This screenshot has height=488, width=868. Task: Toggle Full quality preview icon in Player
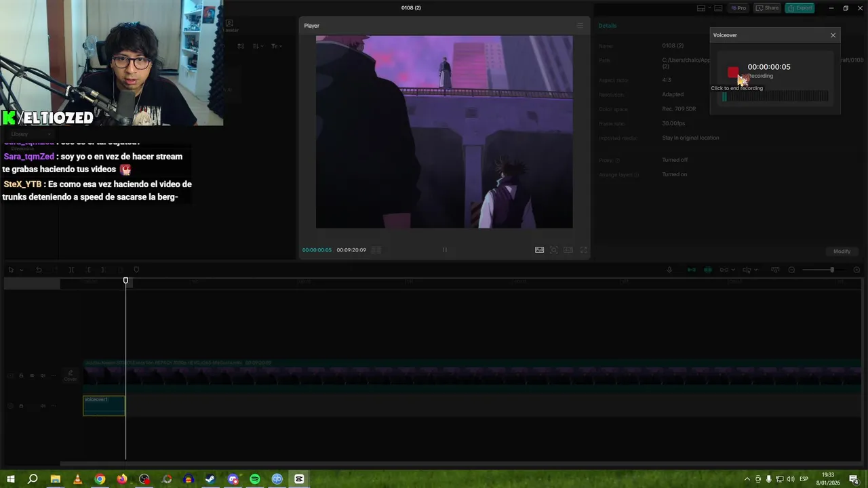coord(539,250)
